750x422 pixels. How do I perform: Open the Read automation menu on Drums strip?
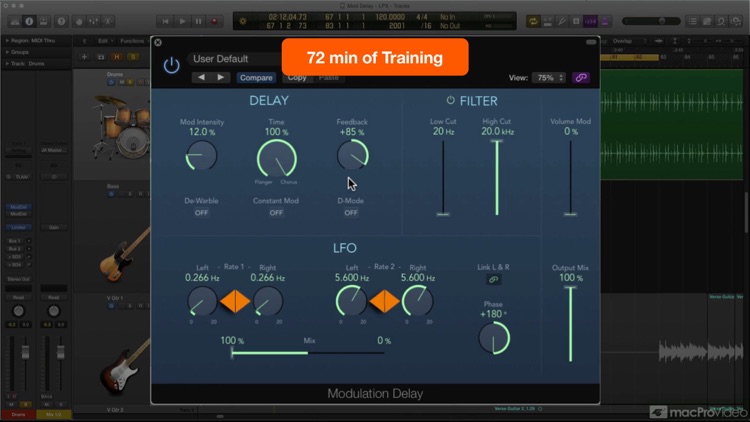[18, 298]
